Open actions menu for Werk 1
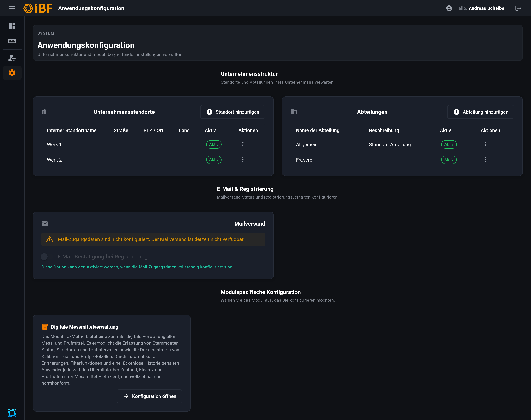 click(x=243, y=144)
